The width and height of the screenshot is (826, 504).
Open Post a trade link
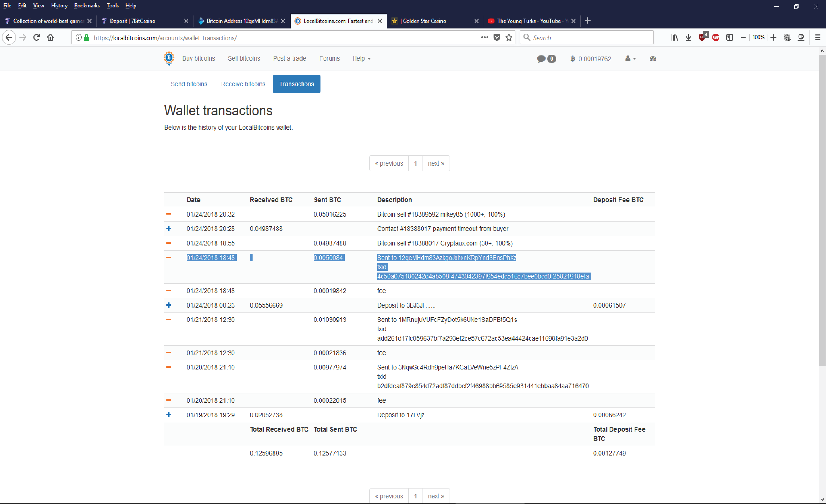(x=289, y=59)
